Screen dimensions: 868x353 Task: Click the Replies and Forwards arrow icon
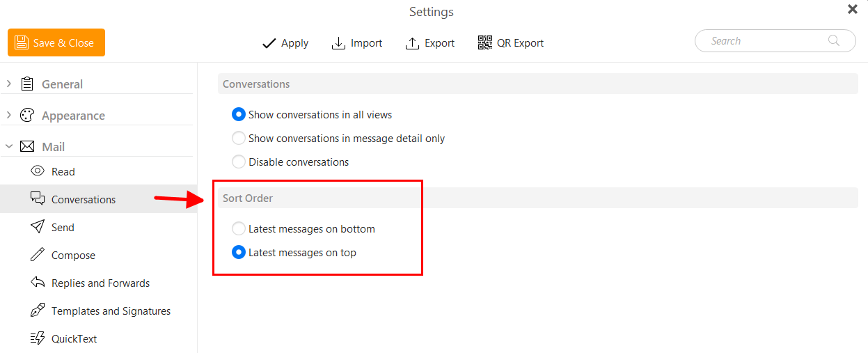click(x=38, y=282)
